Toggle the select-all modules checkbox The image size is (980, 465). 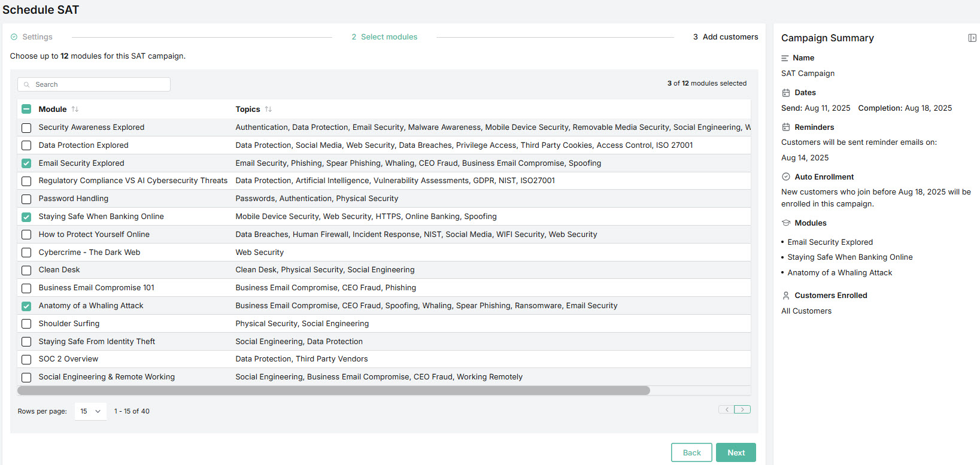coord(26,109)
